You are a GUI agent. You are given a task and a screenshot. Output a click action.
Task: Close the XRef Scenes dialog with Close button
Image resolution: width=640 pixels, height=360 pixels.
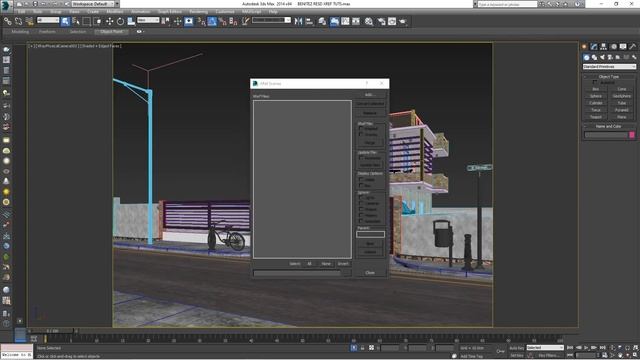click(370, 273)
